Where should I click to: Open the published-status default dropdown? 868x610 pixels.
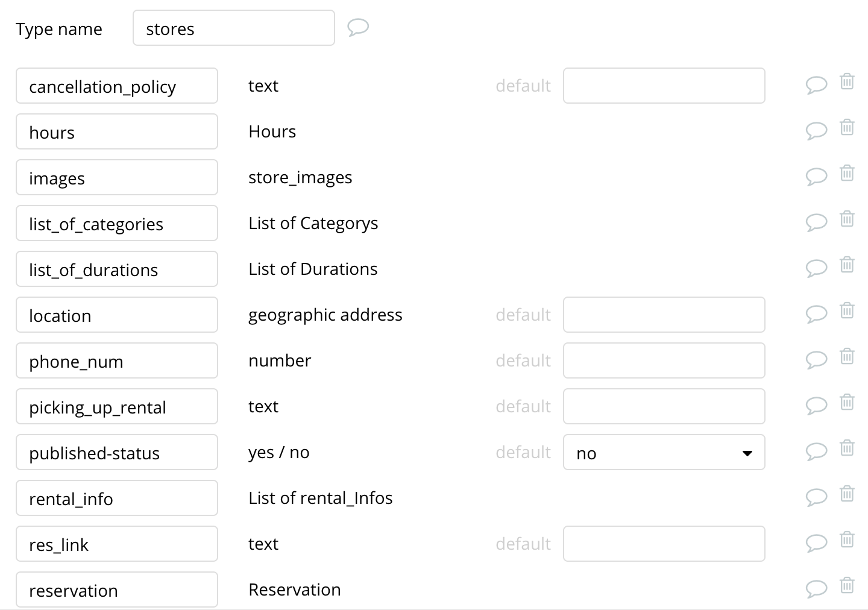(664, 453)
